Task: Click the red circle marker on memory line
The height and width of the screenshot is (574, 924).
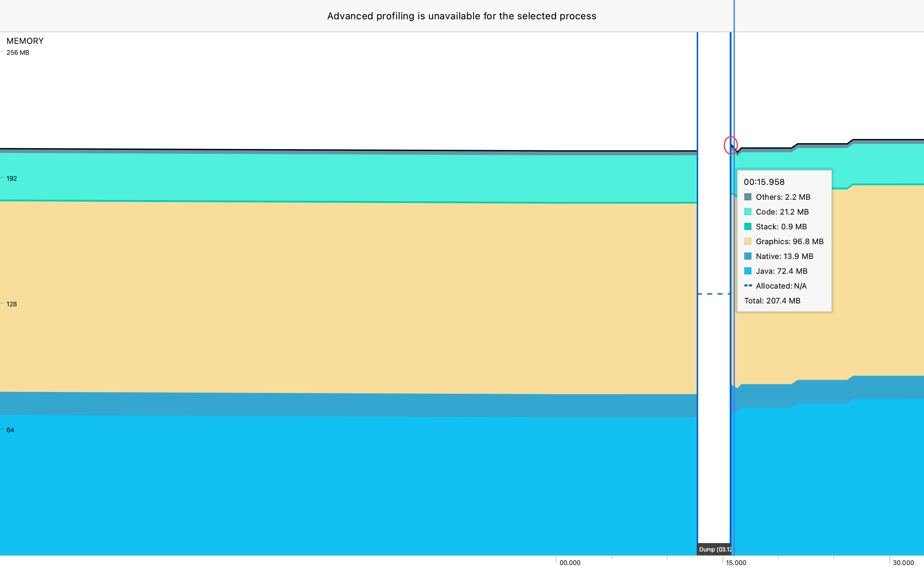Action: click(731, 145)
